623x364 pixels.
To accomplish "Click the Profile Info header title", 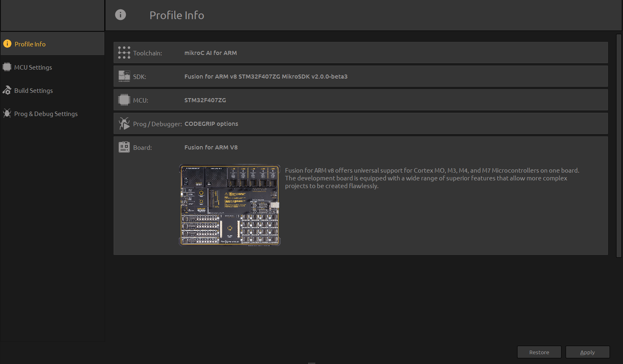I will point(177,15).
